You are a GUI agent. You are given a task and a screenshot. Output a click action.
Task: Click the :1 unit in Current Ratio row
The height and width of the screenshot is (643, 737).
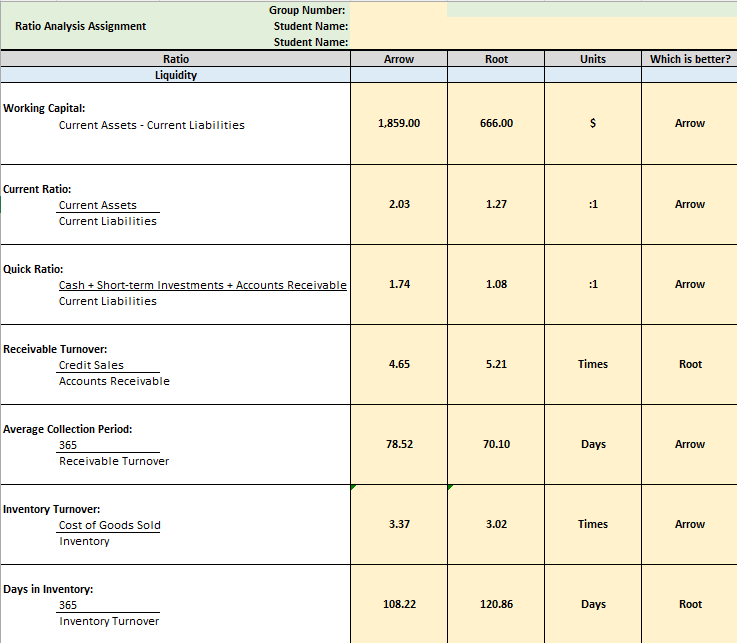[x=593, y=204]
